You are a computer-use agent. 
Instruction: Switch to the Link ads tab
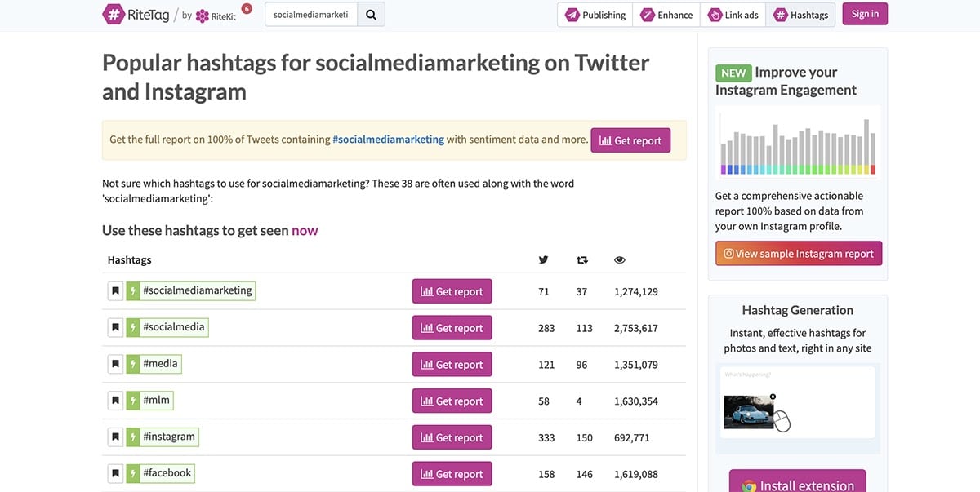[x=733, y=15]
